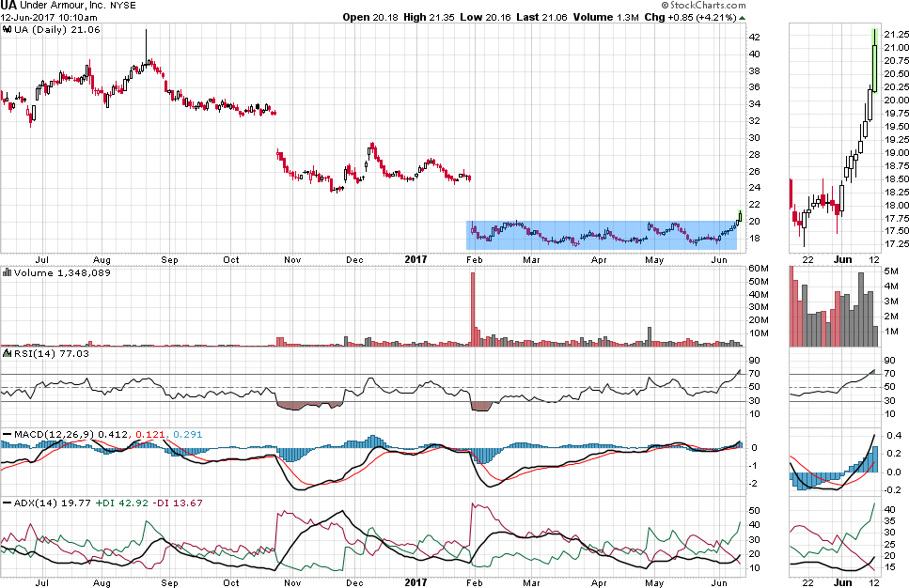
Task: Click the green +DI 42.92 legend value
Action: tap(122, 503)
